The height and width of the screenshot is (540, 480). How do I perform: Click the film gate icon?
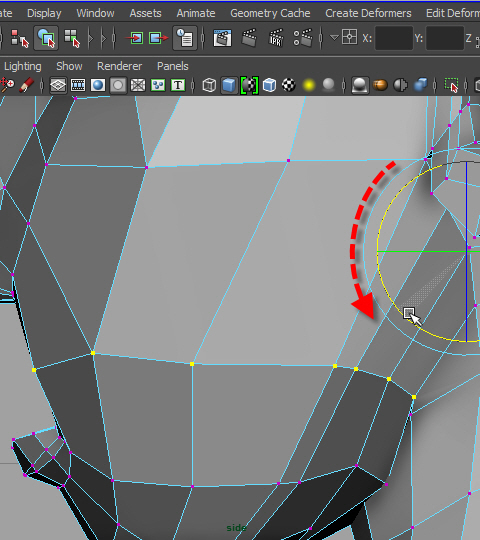pos(78,85)
